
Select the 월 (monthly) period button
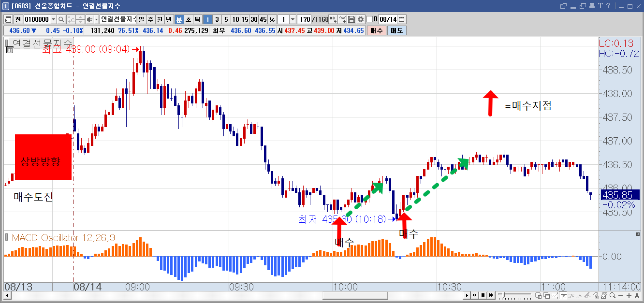coord(160,19)
